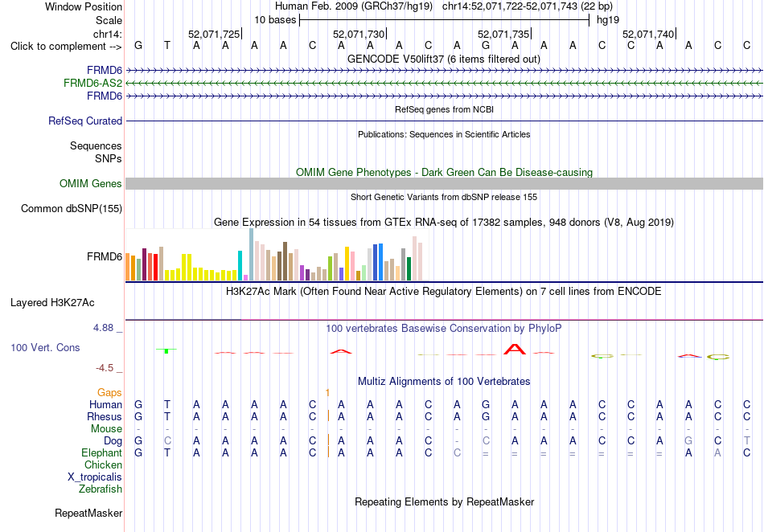Click the 52,071,725 position label
The width and height of the screenshot is (764, 532).
pos(214,34)
